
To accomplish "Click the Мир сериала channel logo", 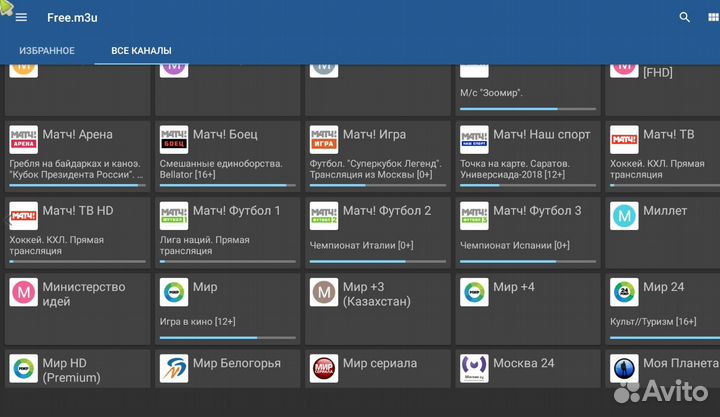I will coord(324,368).
